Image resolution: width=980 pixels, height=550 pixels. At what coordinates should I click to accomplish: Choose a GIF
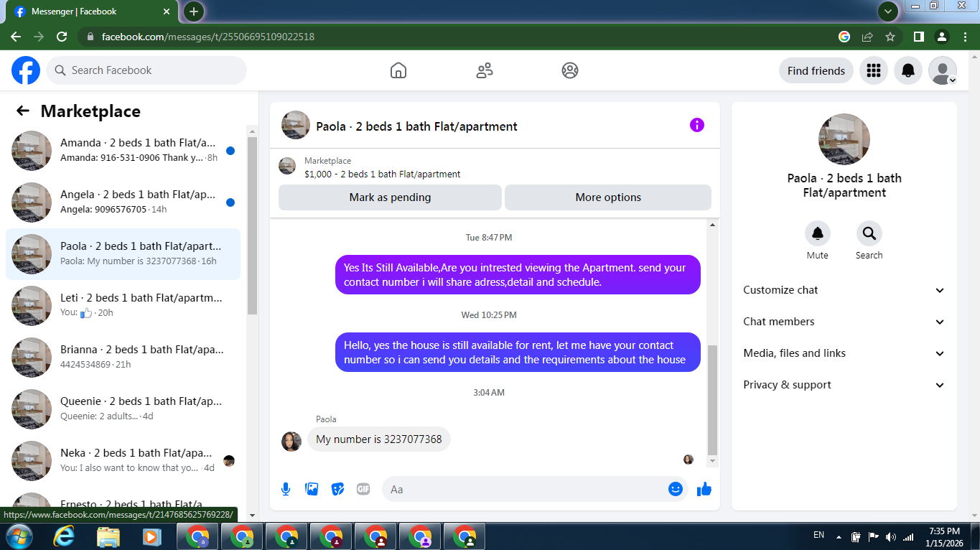363,489
